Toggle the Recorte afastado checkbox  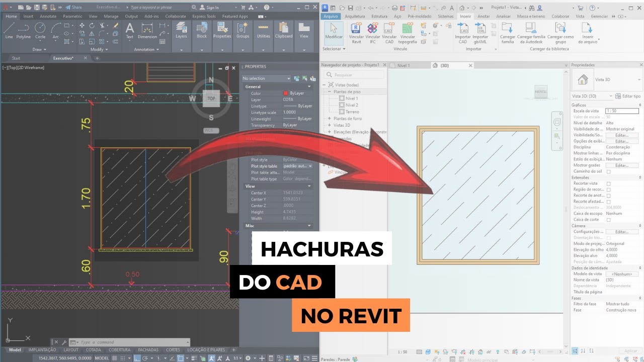(608, 202)
